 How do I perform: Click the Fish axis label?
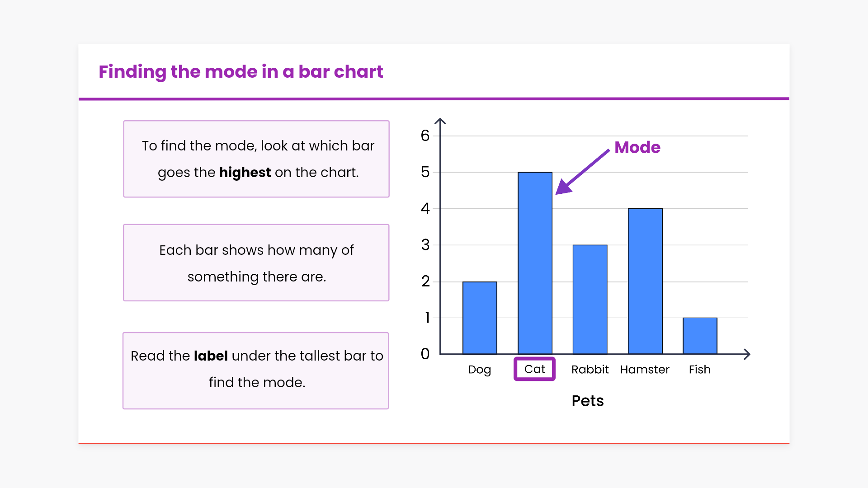point(700,370)
